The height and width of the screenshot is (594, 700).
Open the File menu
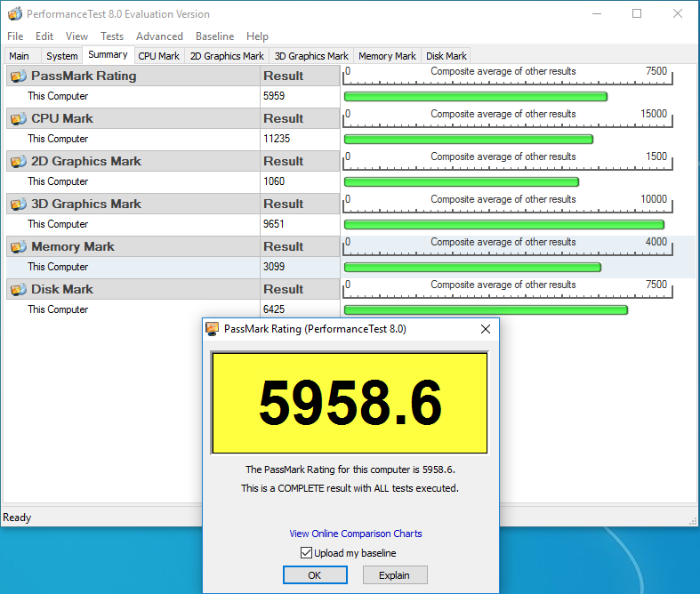[15, 36]
